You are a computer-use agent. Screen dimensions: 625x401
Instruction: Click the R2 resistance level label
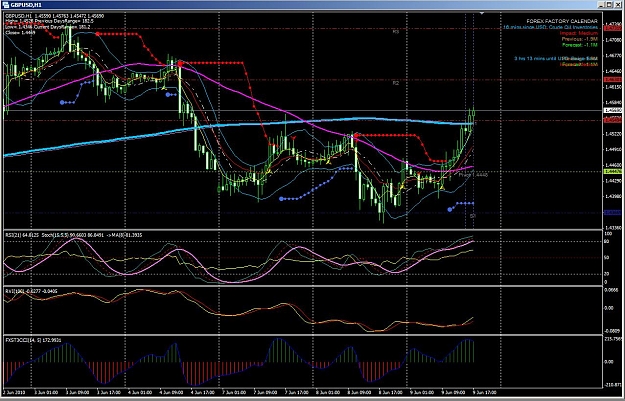click(395, 83)
